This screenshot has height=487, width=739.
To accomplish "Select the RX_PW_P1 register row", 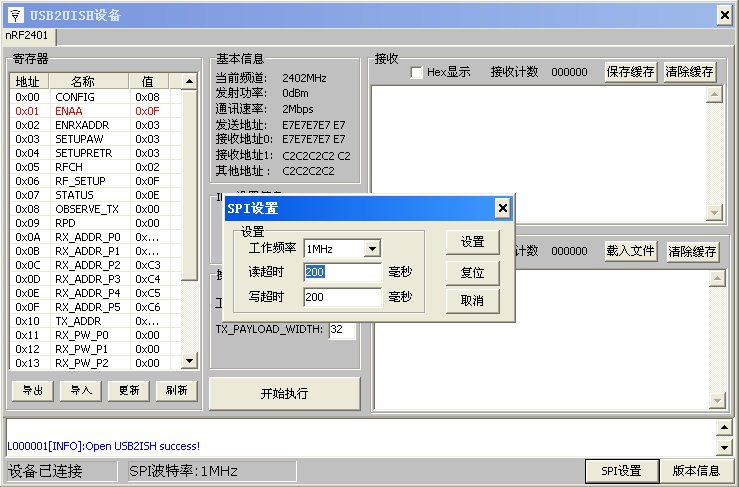I will tap(95, 349).
